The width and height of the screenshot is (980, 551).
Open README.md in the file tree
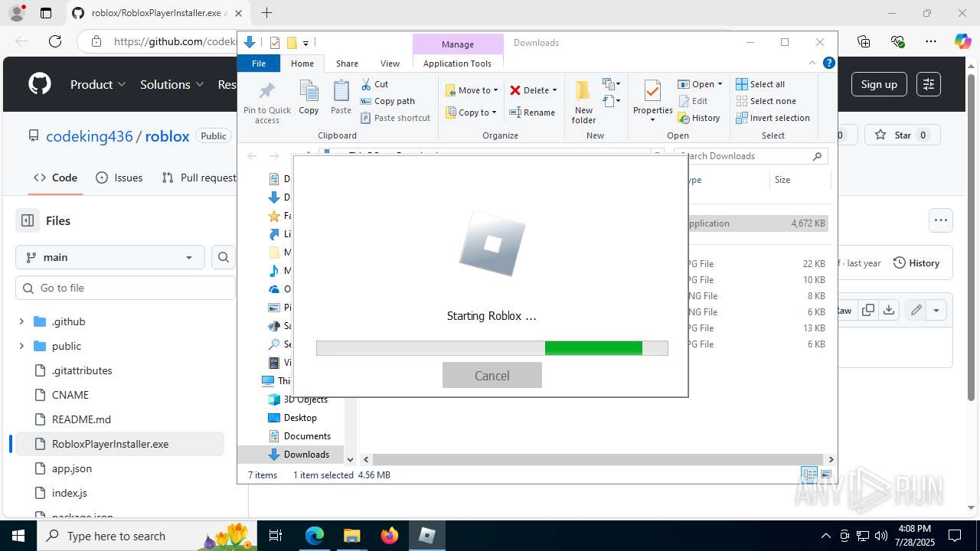click(x=81, y=419)
